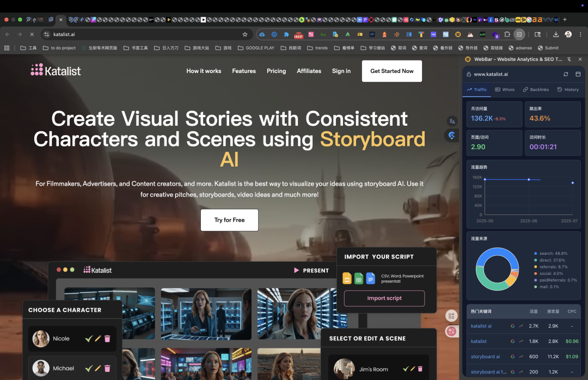Image resolution: width=588 pixels, height=380 pixels.
Task: Open the '日入万刀' bookmarks folder
Action: pyautogui.click(x=166, y=48)
